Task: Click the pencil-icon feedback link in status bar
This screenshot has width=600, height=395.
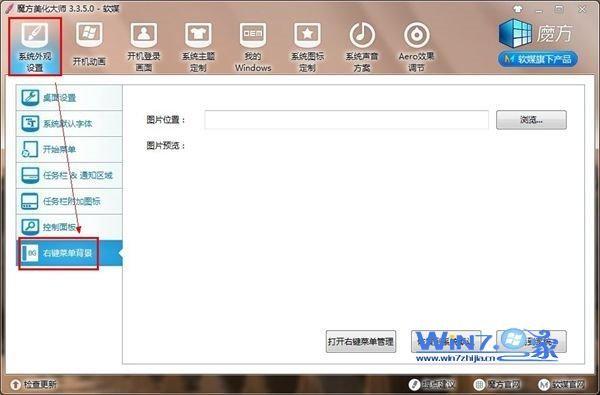Action: 432,384
